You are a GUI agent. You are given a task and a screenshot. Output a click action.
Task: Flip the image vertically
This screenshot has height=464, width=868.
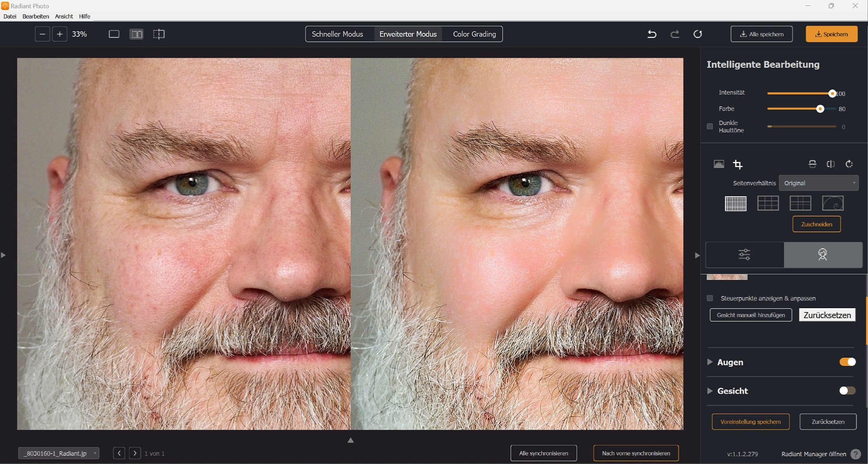812,164
